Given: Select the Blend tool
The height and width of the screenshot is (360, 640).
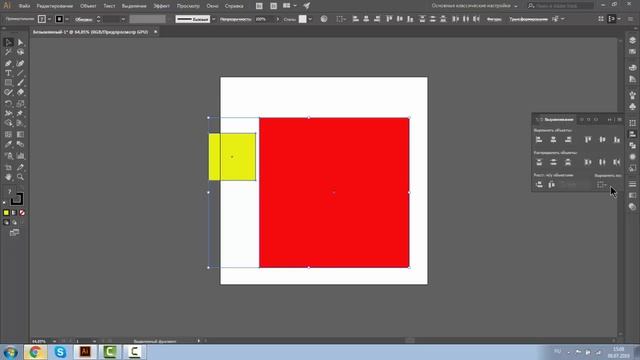Looking at the screenshot, I should [x=20, y=144].
